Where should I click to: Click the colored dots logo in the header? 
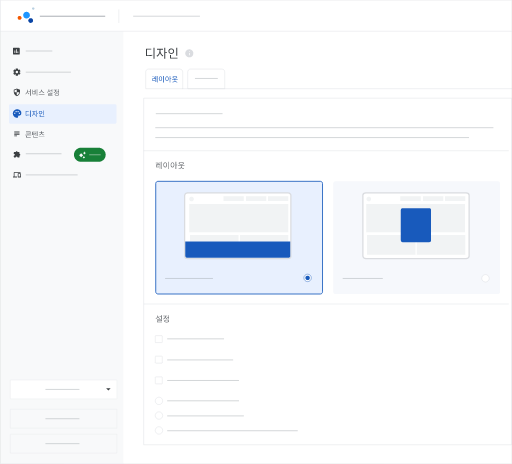26,16
